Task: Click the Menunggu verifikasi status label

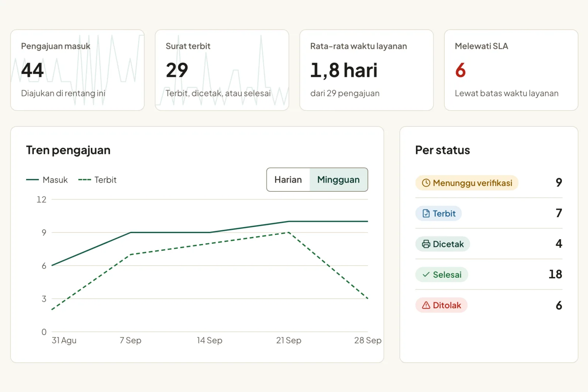Action: point(467,183)
